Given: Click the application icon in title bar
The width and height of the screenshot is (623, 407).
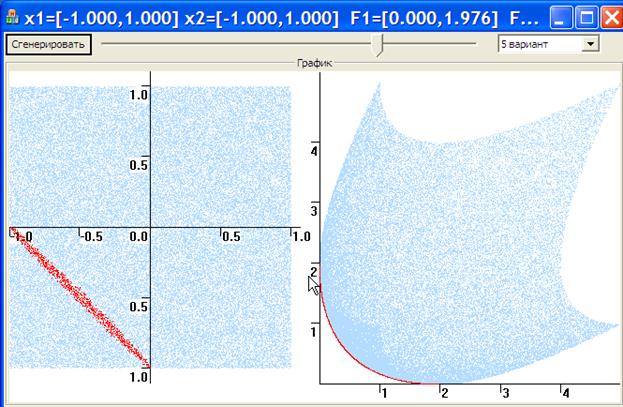Looking at the screenshot, I should click(12, 17).
